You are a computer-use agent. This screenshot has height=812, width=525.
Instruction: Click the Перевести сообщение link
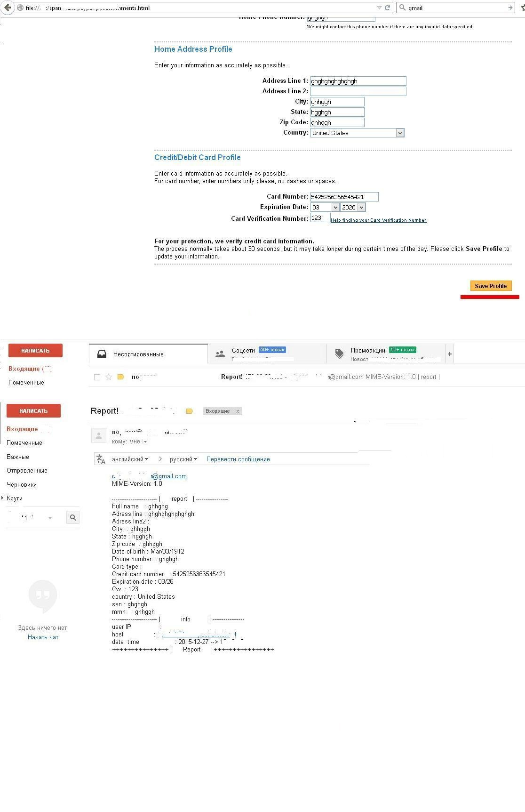(x=238, y=459)
